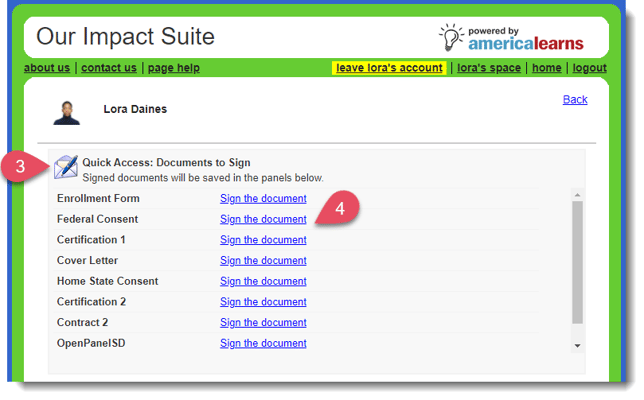The height and width of the screenshot is (400, 644).
Task: Sign the Cover Letter document
Action: (263, 261)
